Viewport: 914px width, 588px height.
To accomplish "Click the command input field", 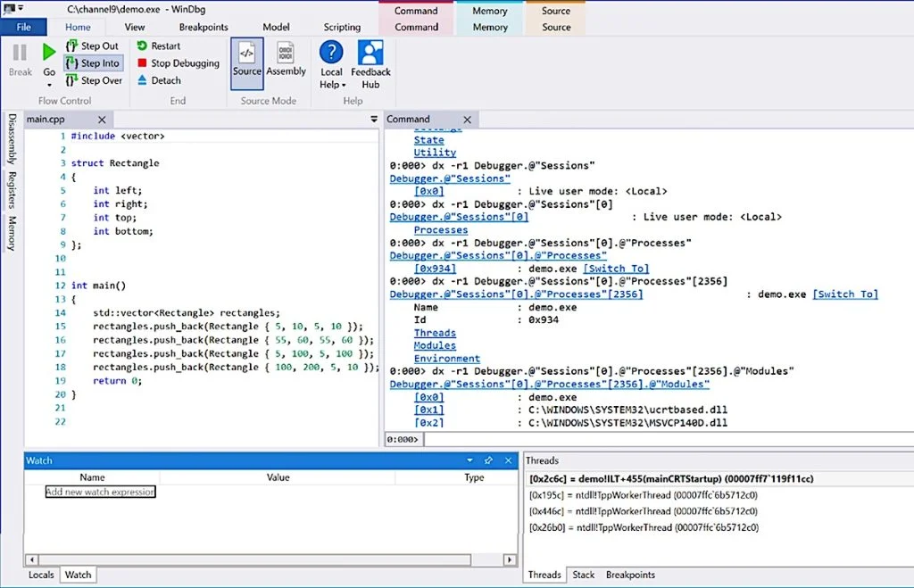I will point(661,439).
